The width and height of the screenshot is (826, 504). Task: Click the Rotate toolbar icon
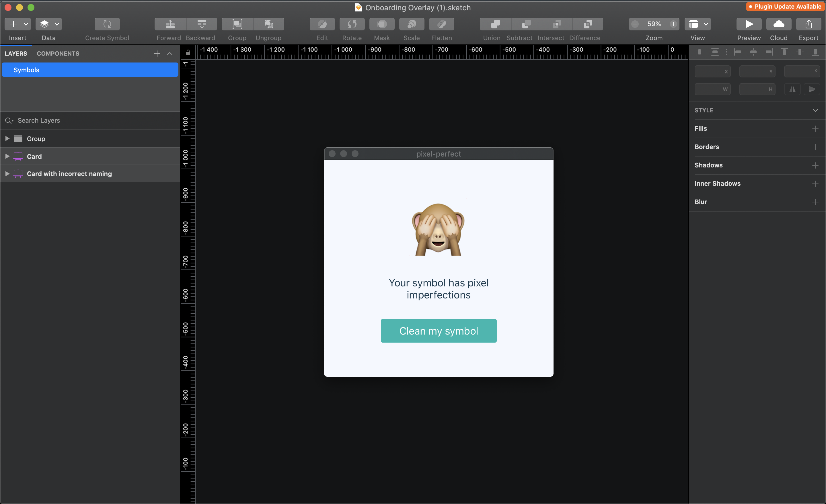coord(352,24)
